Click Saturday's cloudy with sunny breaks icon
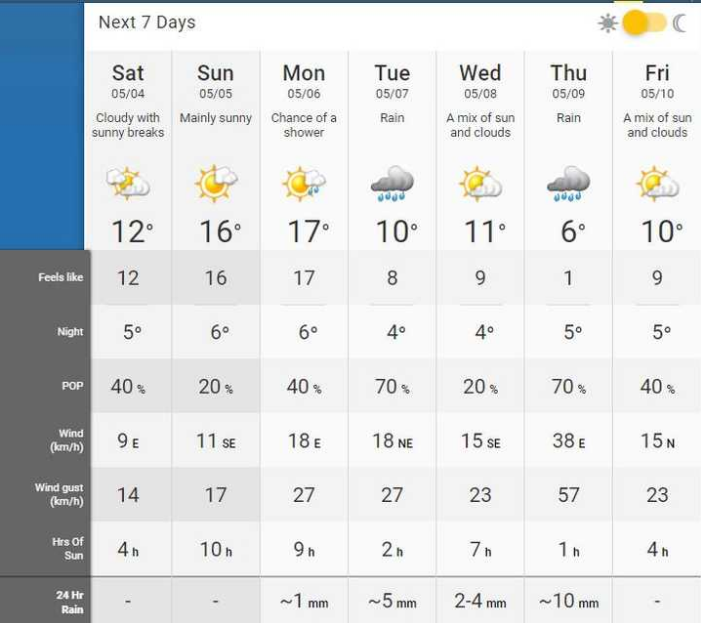701x623 pixels. (x=127, y=183)
